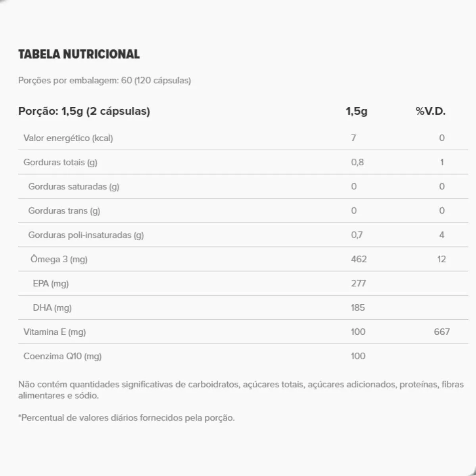Screen dimensions: 476x476
Task: Click the Coenzima Q10 (mg) row label
Action: click(x=62, y=356)
